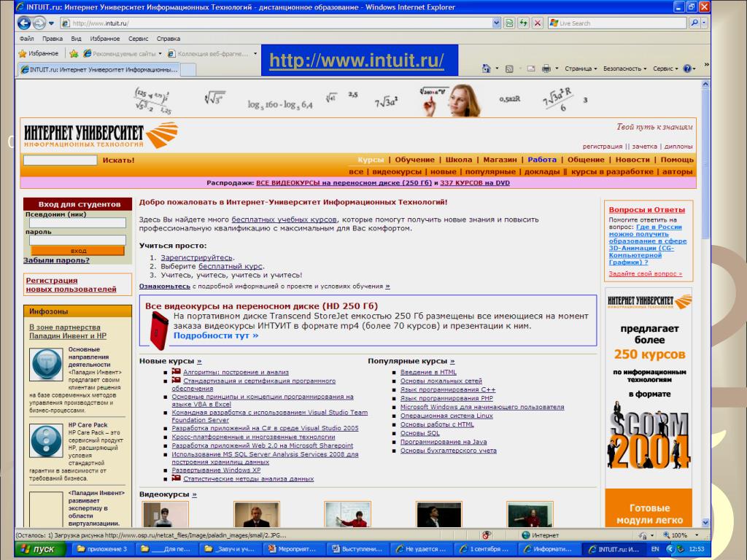Image resolution: width=747 pixels, height=560 pixels.
Task: Open a new blank browser tab
Action: tap(188, 69)
